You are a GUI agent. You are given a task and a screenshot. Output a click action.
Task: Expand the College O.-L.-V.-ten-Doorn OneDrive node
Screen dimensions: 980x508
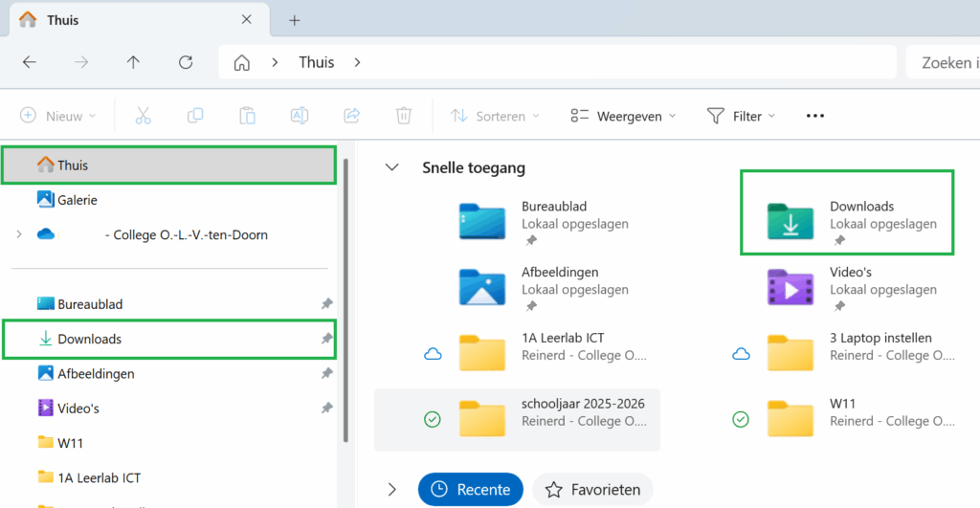[18, 234]
